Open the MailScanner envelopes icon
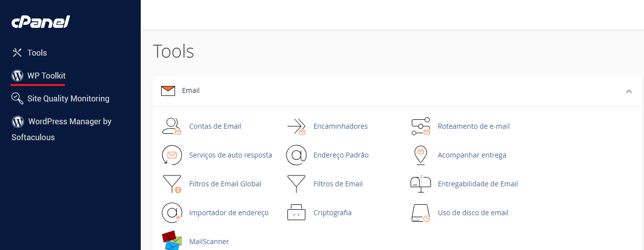Image resolution: width=644 pixels, height=250 pixels. (172, 241)
